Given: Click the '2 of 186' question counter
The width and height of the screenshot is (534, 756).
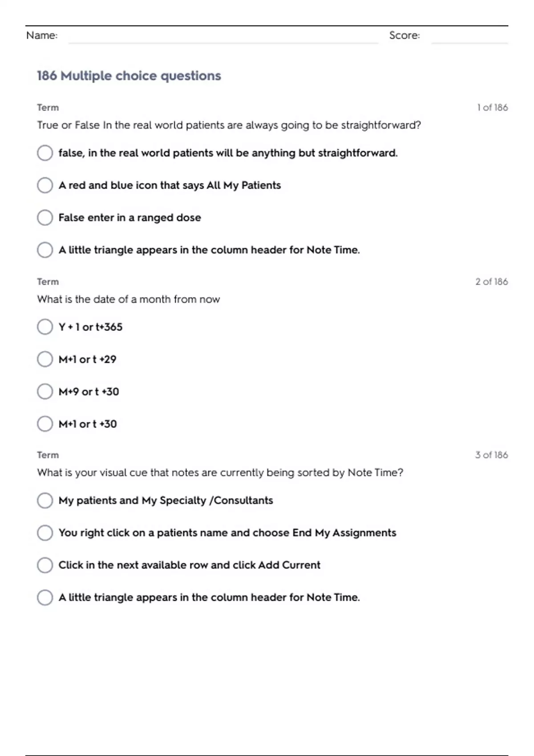Looking at the screenshot, I should pyautogui.click(x=491, y=281).
